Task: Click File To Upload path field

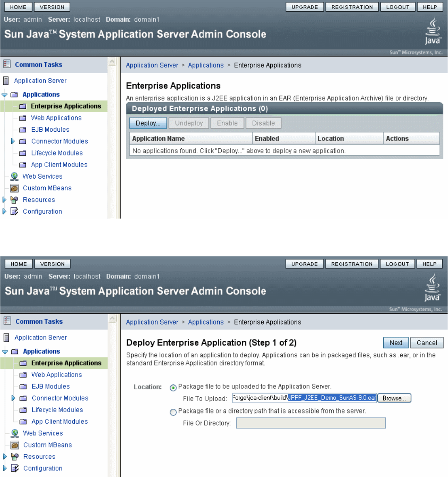Action: pos(304,398)
